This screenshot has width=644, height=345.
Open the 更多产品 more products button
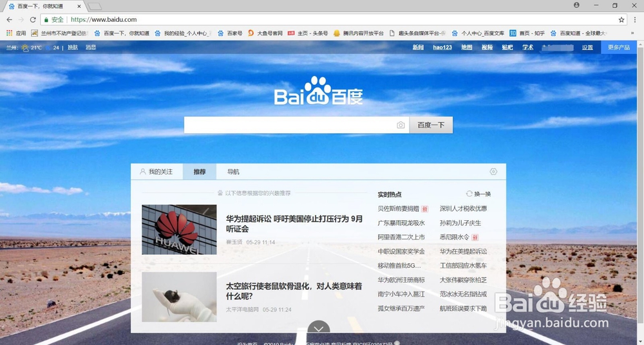point(619,47)
